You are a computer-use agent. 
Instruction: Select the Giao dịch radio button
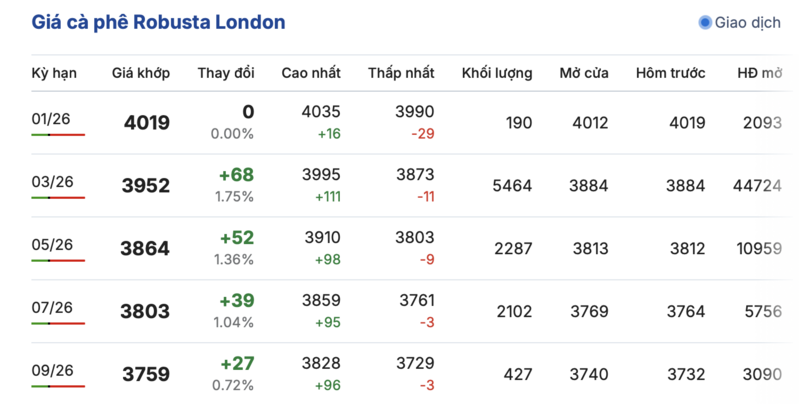tap(704, 22)
